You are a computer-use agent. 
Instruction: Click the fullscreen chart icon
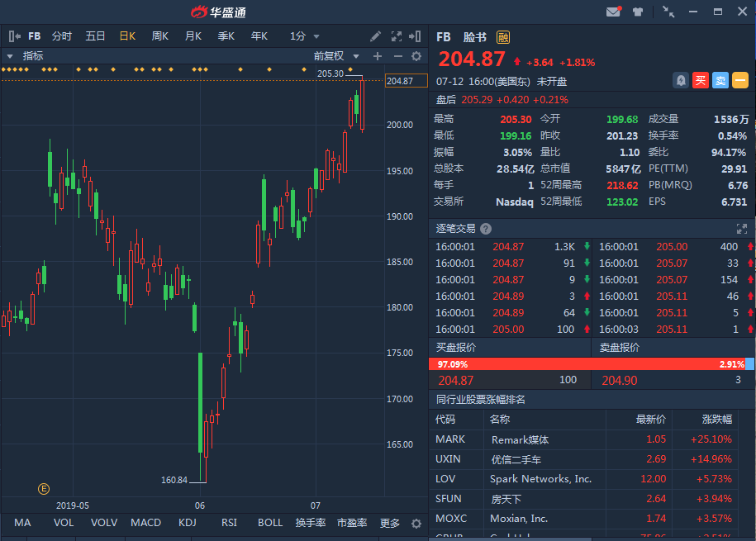(x=396, y=36)
